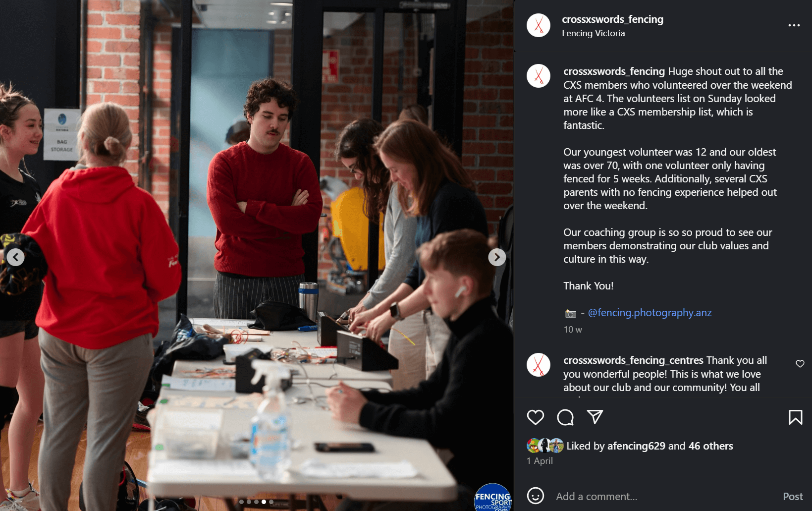Open @fencing.photography.anz mention link
The image size is (812, 511).
click(x=650, y=313)
